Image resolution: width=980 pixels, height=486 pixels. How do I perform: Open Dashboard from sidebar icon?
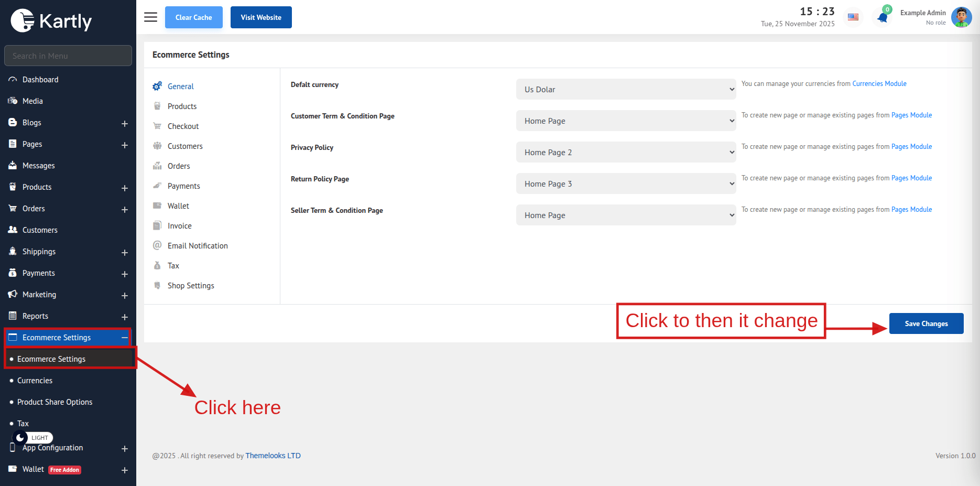point(13,80)
